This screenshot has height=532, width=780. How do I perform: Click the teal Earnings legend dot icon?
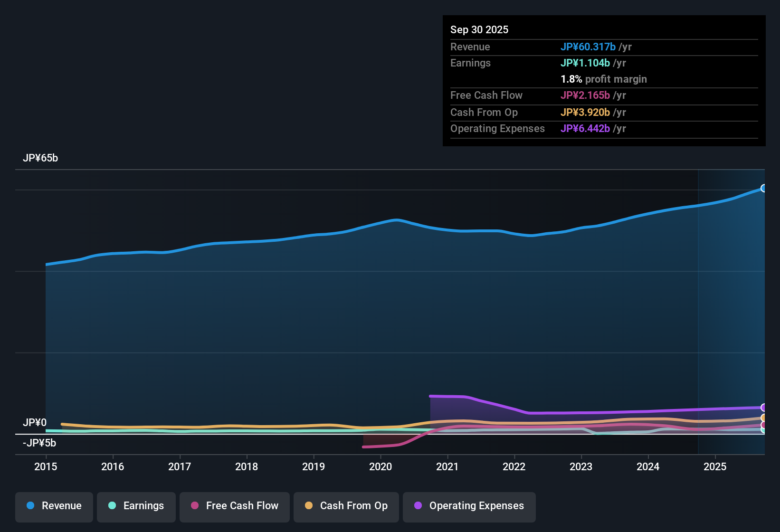tap(112, 506)
